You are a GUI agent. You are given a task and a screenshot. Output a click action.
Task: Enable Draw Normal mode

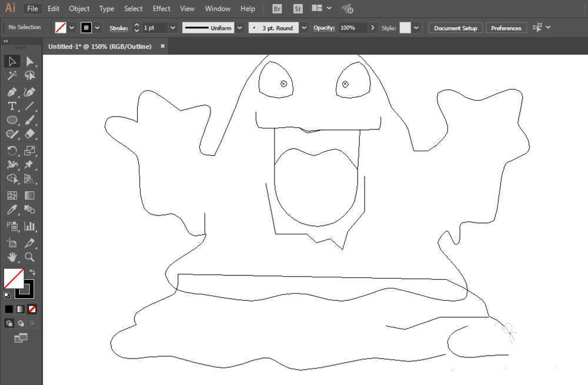pyautogui.click(x=9, y=323)
